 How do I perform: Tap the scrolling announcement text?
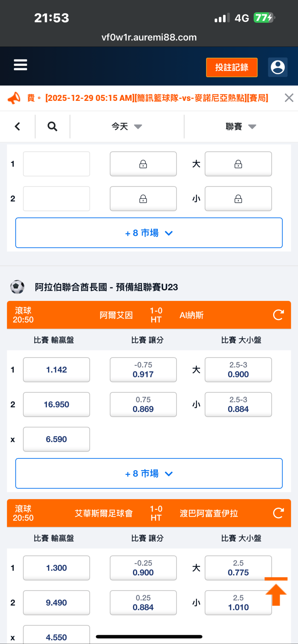[x=157, y=98]
